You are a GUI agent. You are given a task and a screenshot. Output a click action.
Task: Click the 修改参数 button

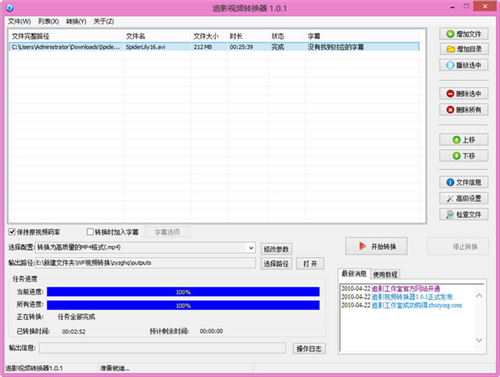coord(276,249)
